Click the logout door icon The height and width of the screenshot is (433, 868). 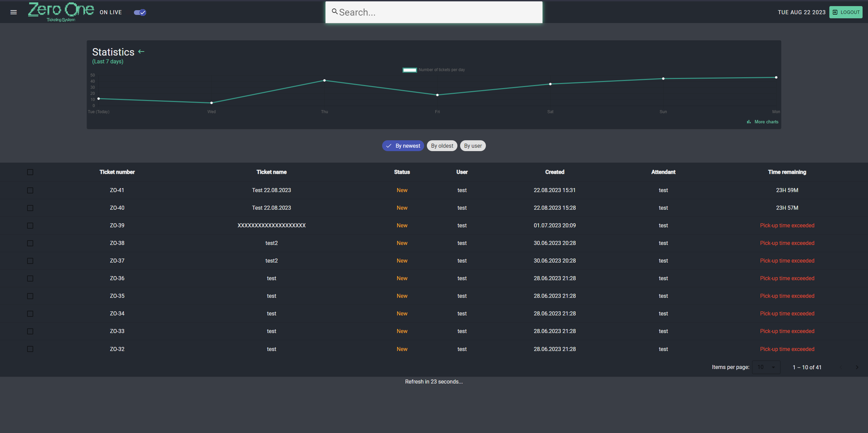(x=835, y=12)
